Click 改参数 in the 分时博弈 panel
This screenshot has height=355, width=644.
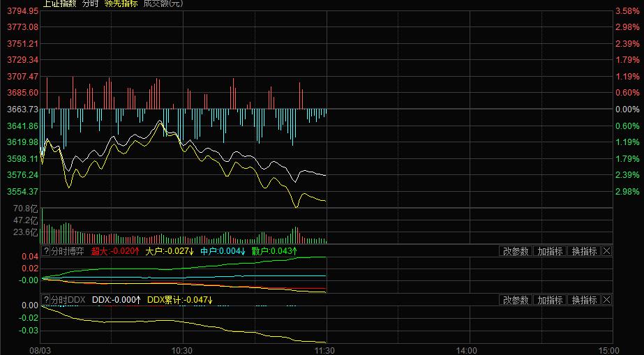tap(516, 251)
